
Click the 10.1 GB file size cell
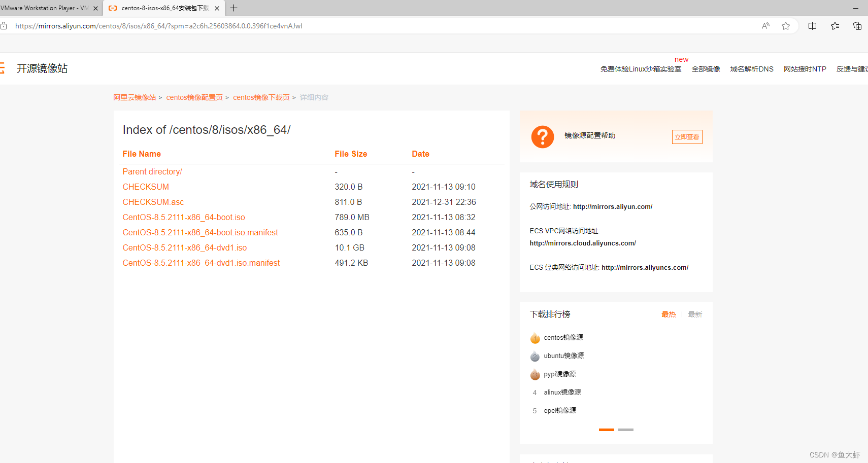[350, 248]
